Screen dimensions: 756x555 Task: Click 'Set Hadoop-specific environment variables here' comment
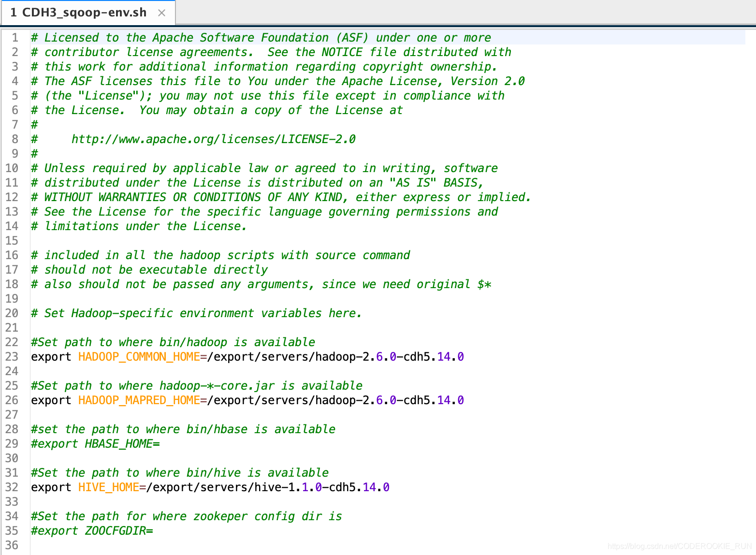pyautogui.click(x=196, y=313)
